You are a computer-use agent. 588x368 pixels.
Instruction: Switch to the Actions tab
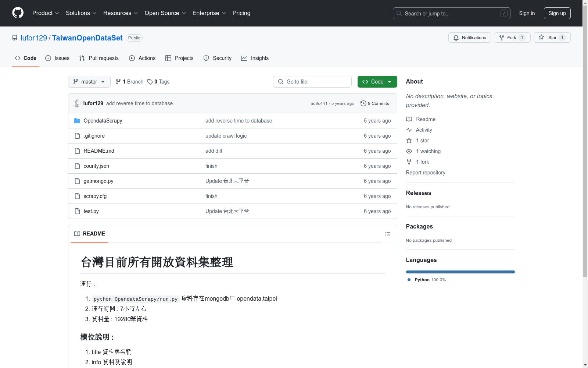[142, 58]
